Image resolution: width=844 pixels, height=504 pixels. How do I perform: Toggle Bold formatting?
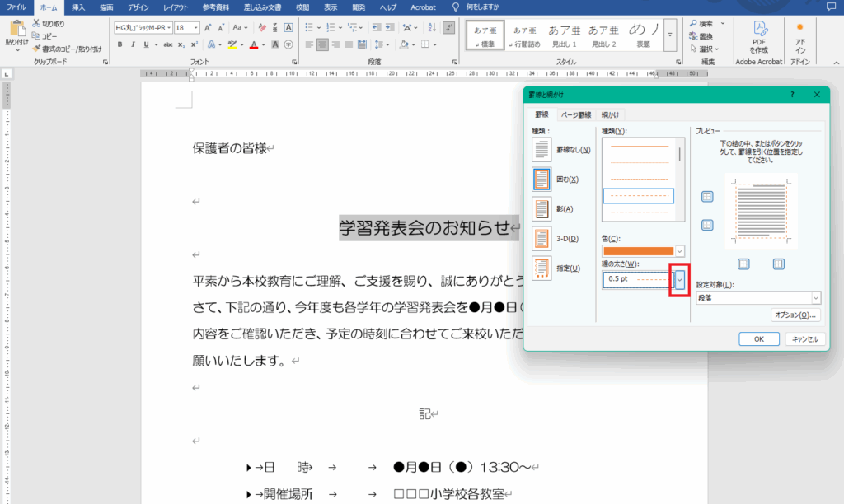[x=120, y=44]
